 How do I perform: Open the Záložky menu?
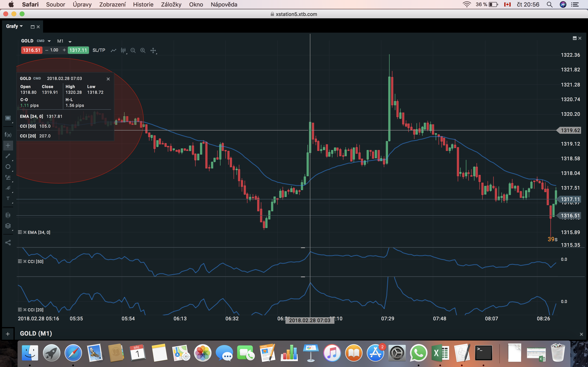pos(171,4)
